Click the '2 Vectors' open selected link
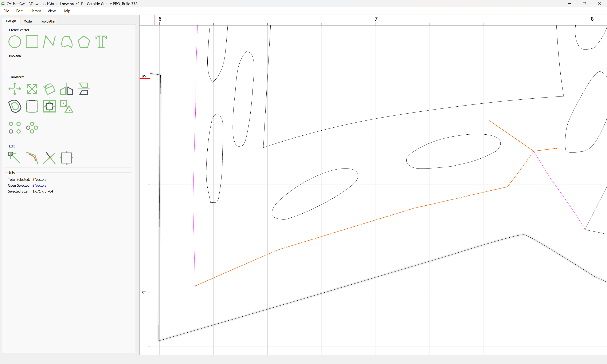Screen dimensions: 607x364 coord(39,185)
